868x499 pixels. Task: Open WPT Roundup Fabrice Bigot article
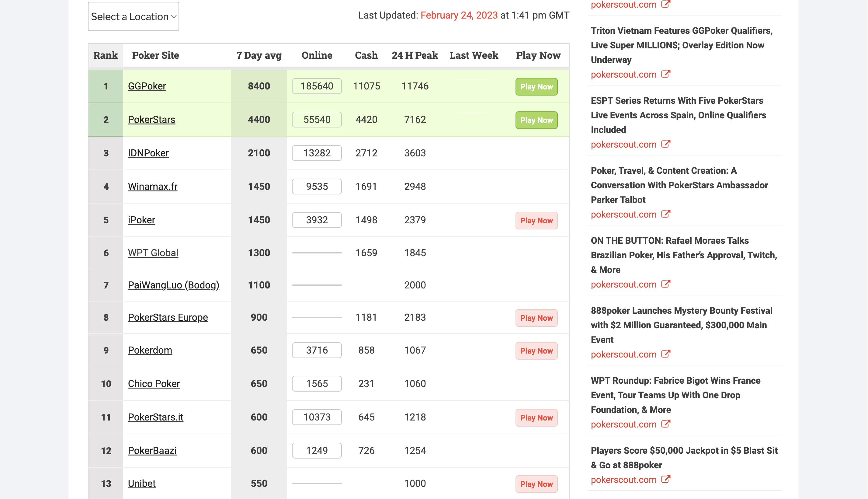coord(675,395)
